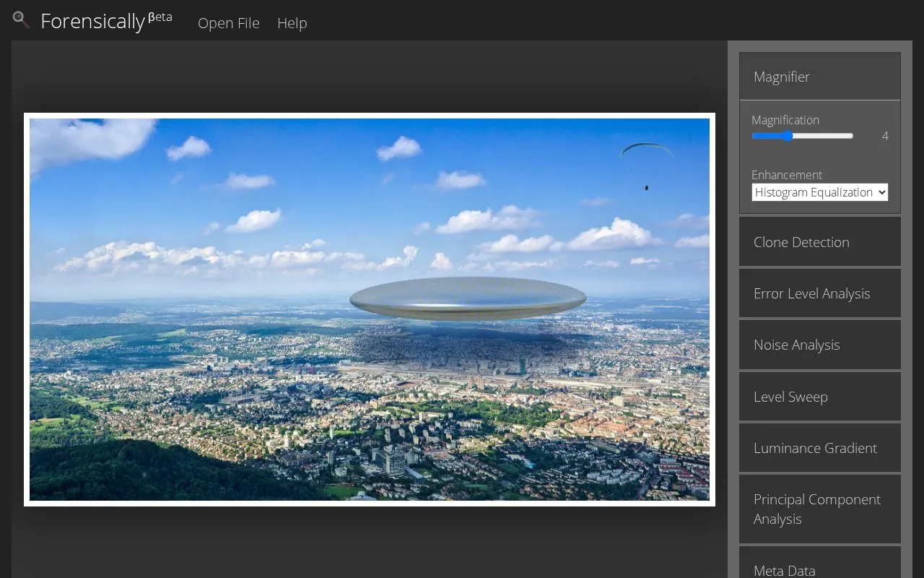The image size is (924, 578).
Task: Select the Magnifier tool panel header
Action: [x=820, y=77]
